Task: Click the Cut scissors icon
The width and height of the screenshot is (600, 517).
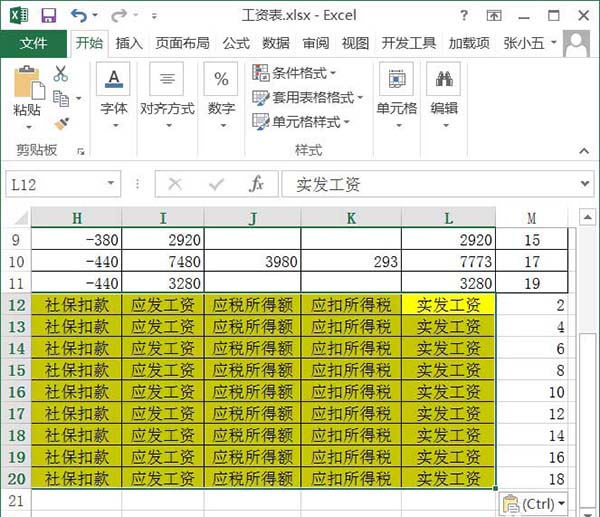Action: pos(60,73)
